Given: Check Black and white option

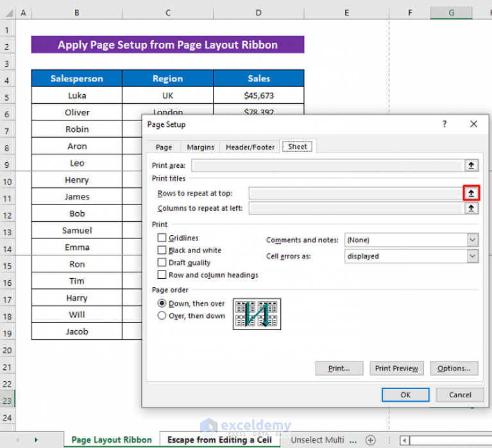Looking at the screenshot, I should point(162,250).
